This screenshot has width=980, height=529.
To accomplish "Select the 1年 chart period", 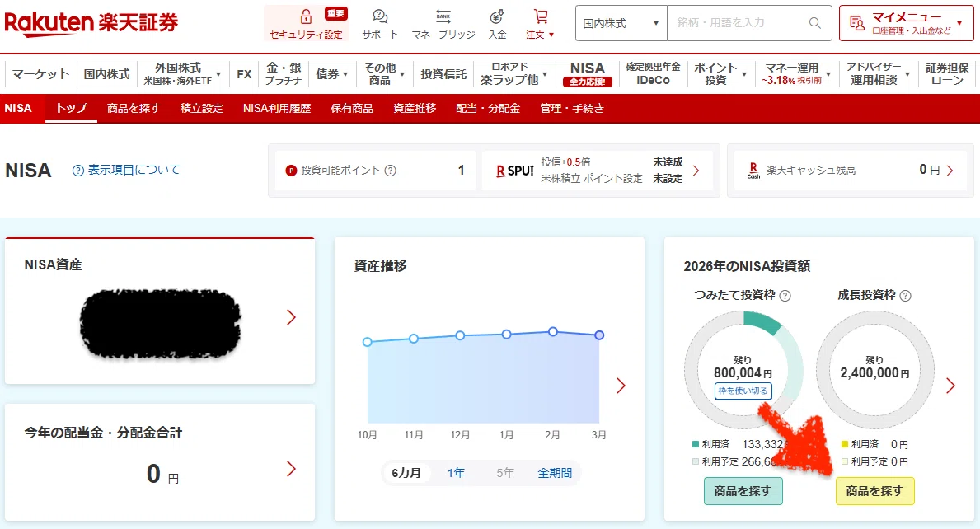I will (456, 474).
